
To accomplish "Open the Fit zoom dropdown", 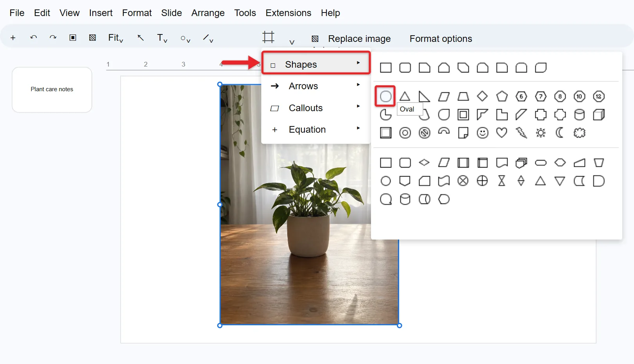I will 116,38.
